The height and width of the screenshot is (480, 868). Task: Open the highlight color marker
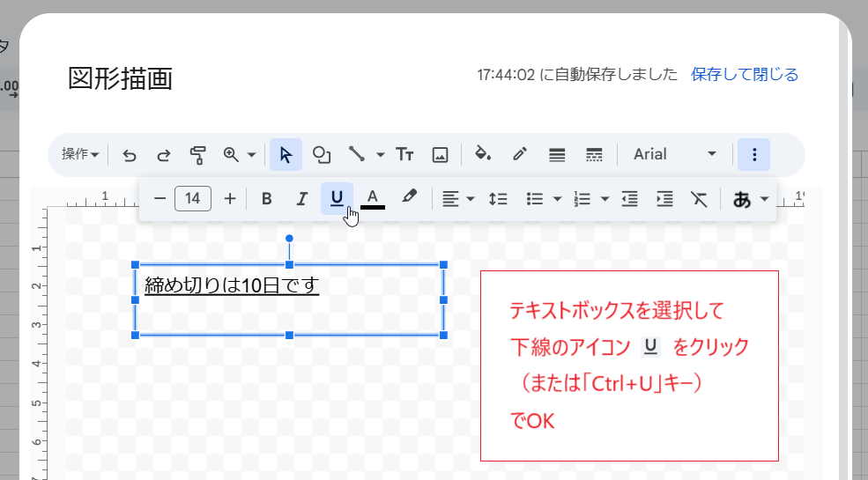click(409, 197)
